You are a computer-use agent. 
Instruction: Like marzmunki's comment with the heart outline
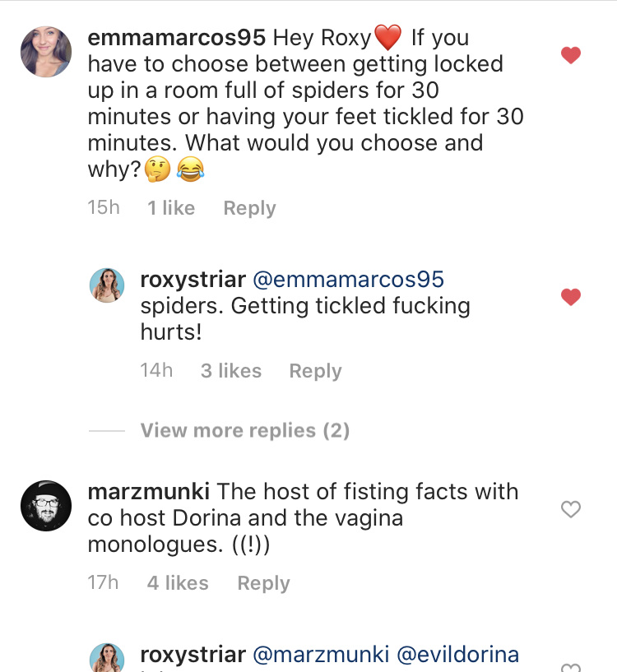pyautogui.click(x=571, y=510)
